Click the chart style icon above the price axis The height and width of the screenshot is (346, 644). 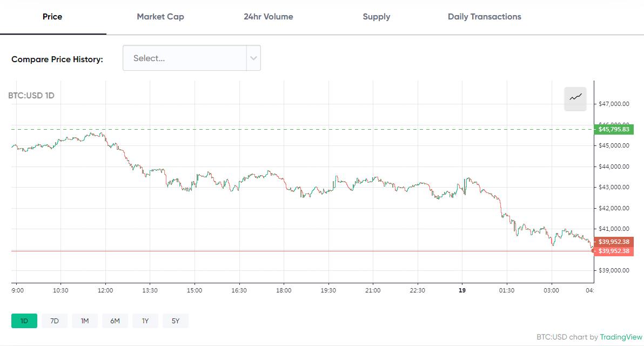pos(575,99)
